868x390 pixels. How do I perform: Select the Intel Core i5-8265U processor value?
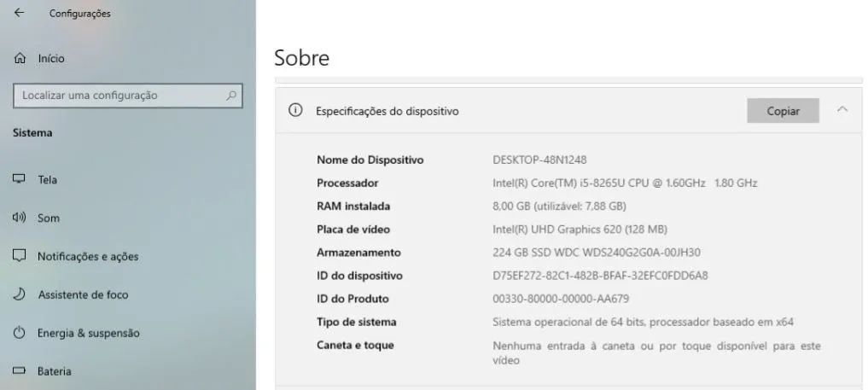click(625, 183)
